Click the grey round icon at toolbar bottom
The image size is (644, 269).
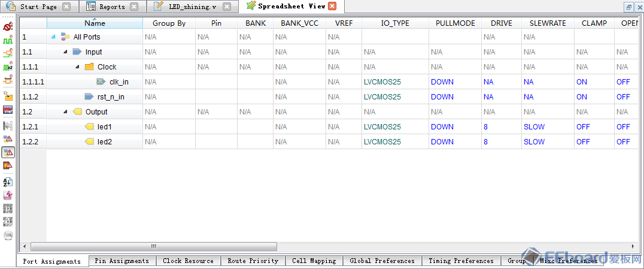7,235
